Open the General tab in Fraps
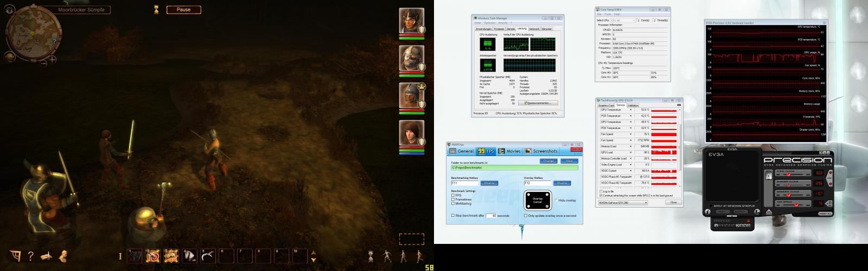This screenshot has width=868, height=271. click(x=462, y=151)
